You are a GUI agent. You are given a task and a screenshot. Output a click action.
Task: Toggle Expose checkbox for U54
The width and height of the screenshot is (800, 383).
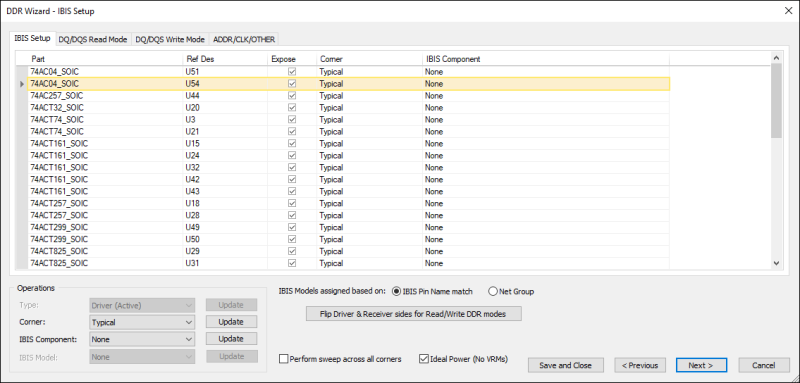[292, 84]
